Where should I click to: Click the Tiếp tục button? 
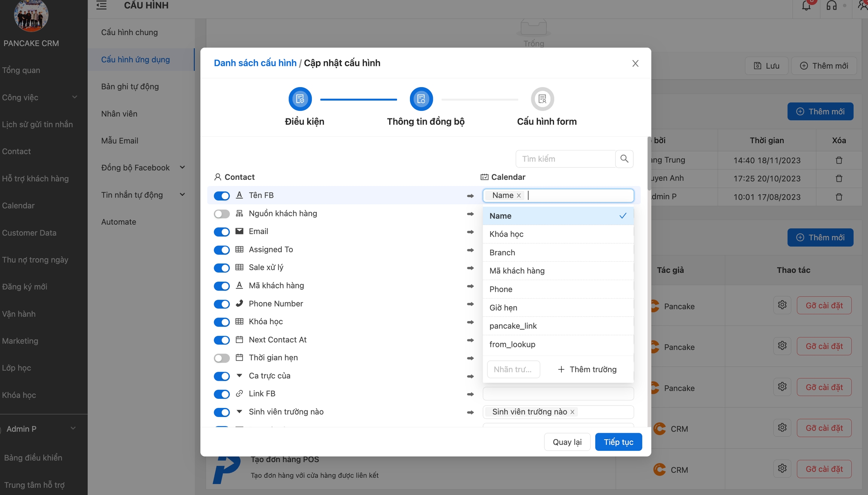tap(618, 442)
